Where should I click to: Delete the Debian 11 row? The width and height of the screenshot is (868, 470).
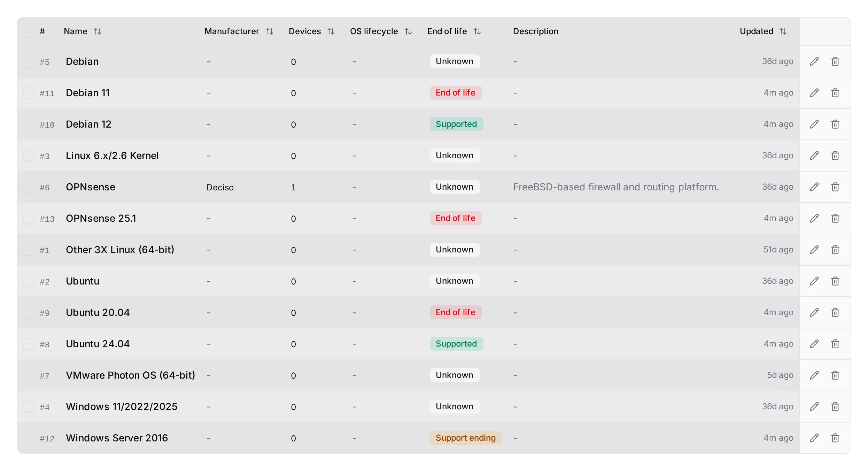(x=835, y=93)
